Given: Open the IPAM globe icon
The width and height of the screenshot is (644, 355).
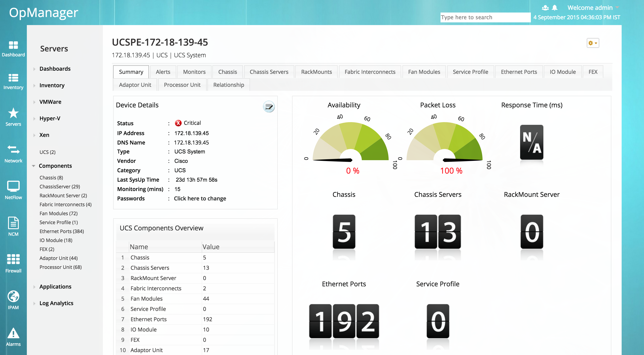Looking at the screenshot, I should [x=13, y=298].
